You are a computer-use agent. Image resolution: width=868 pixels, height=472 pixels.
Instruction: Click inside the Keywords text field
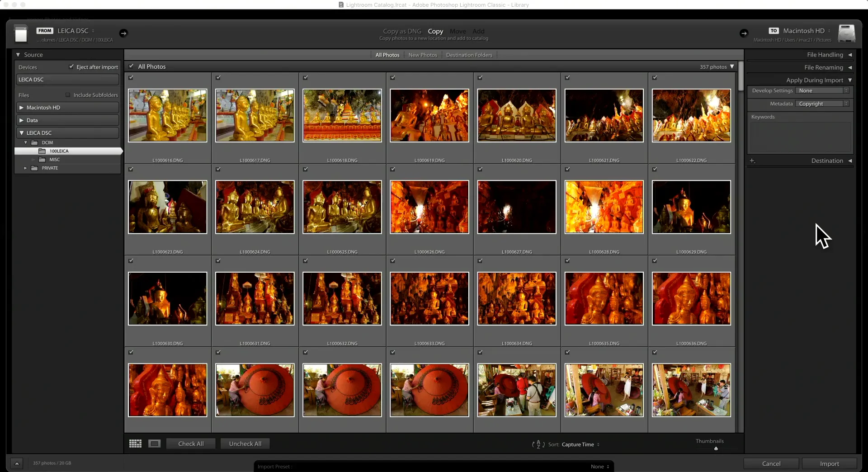click(800, 137)
